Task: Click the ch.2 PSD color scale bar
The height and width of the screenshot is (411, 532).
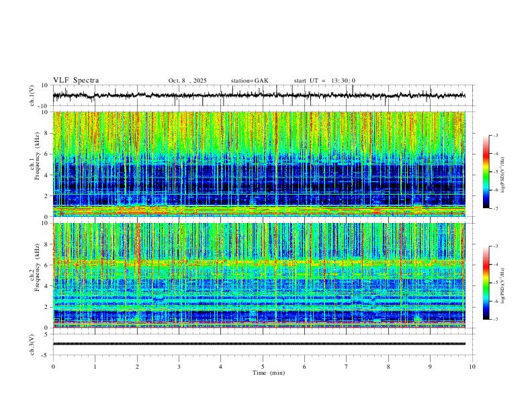Action: pos(486,283)
